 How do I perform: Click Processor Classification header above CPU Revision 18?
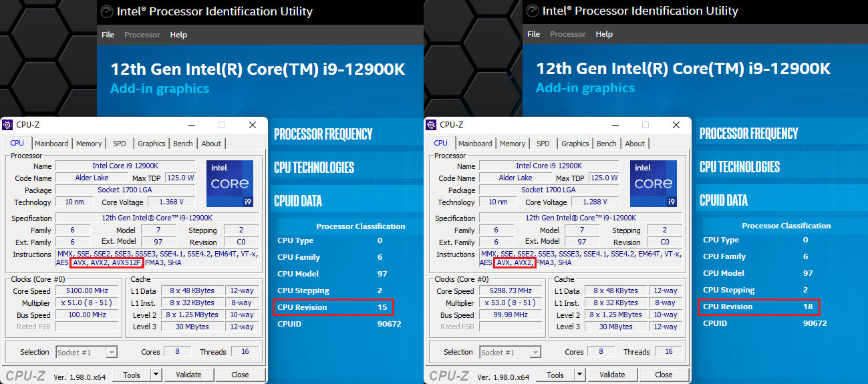click(786, 226)
